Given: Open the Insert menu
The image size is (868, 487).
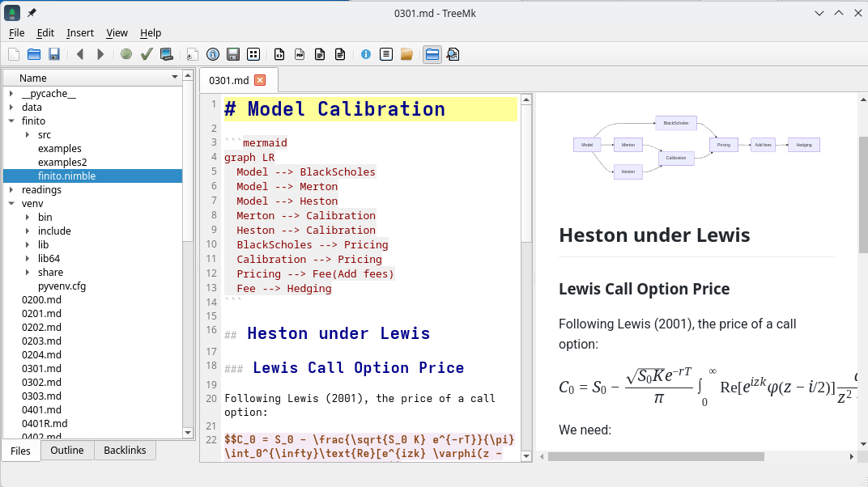Looking at the screenshot, I should click(80, 33).
